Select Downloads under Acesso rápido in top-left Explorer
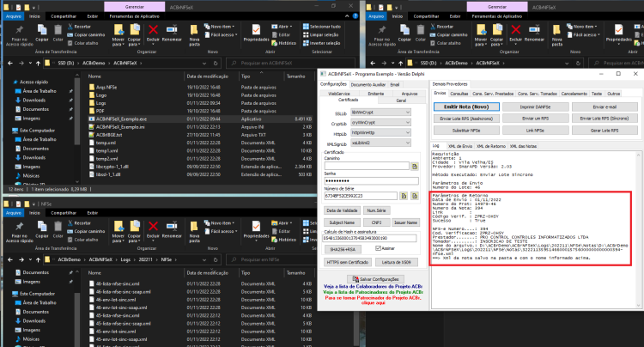 (34, 100)
